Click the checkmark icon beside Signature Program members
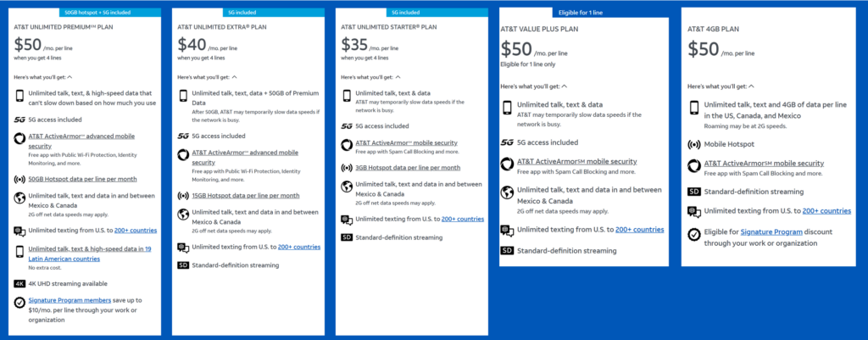Viewport: 868px width, 340px height. 20,303
